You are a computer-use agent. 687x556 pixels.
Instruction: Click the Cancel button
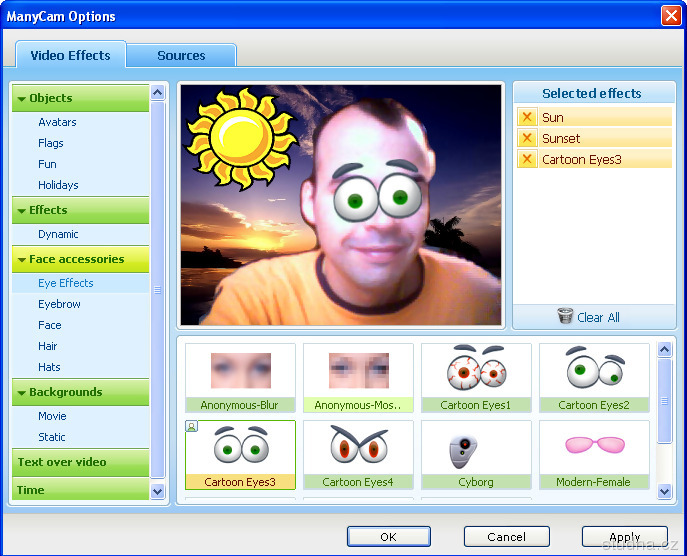pyautogui.click(x=506, y=537)
